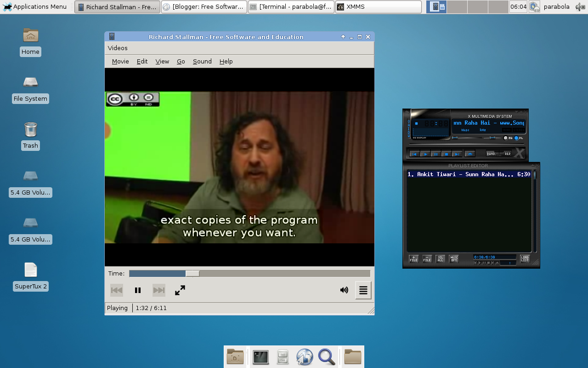Click XMMS stop button
This screenshot has width=588, height=368.
coord(447,154)
